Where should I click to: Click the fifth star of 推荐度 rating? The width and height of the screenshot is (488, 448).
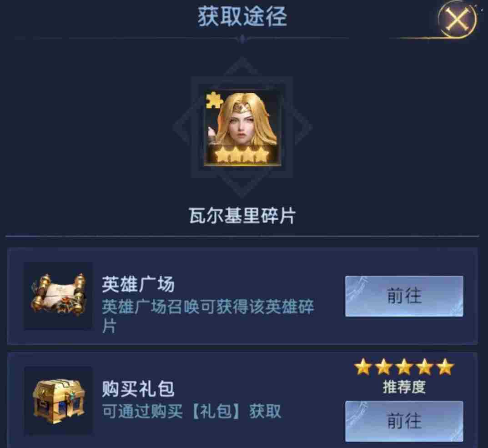point(445,367)
